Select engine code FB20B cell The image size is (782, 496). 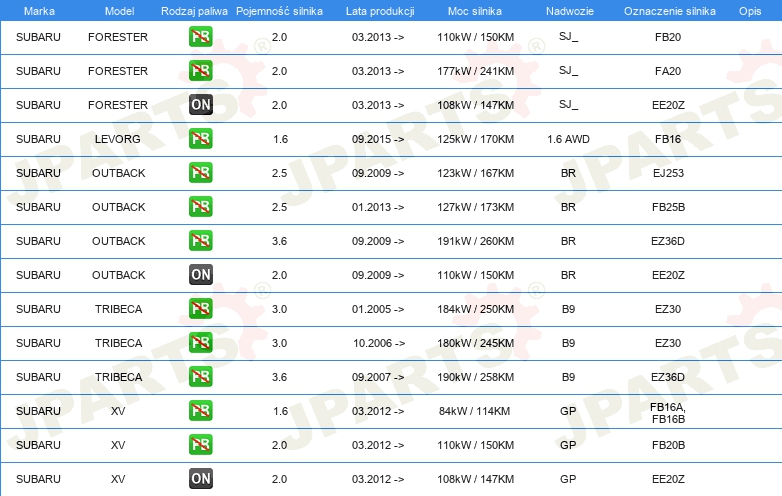668,445
